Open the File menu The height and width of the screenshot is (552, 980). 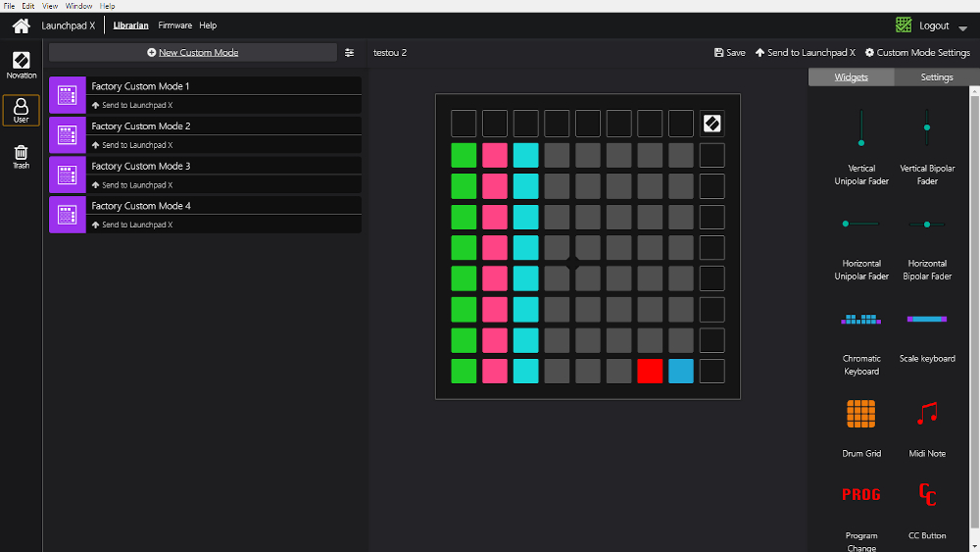click(10, 6)
